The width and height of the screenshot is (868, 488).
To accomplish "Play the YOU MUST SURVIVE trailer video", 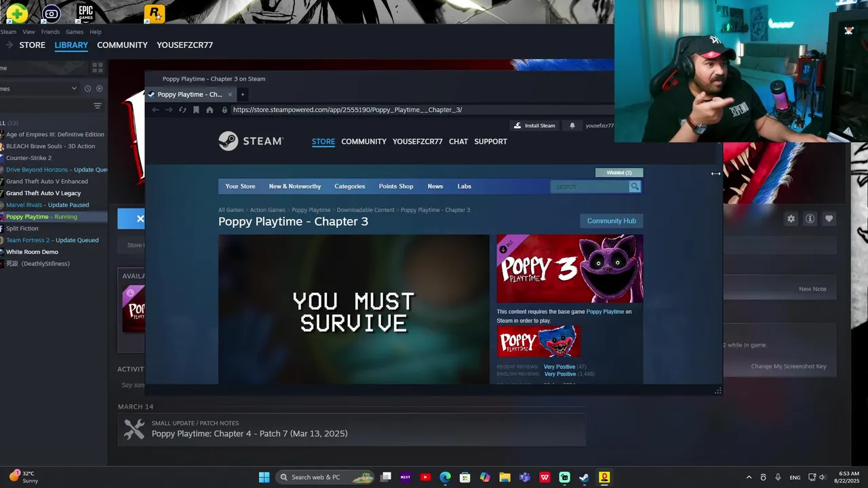I will [353, 309].
